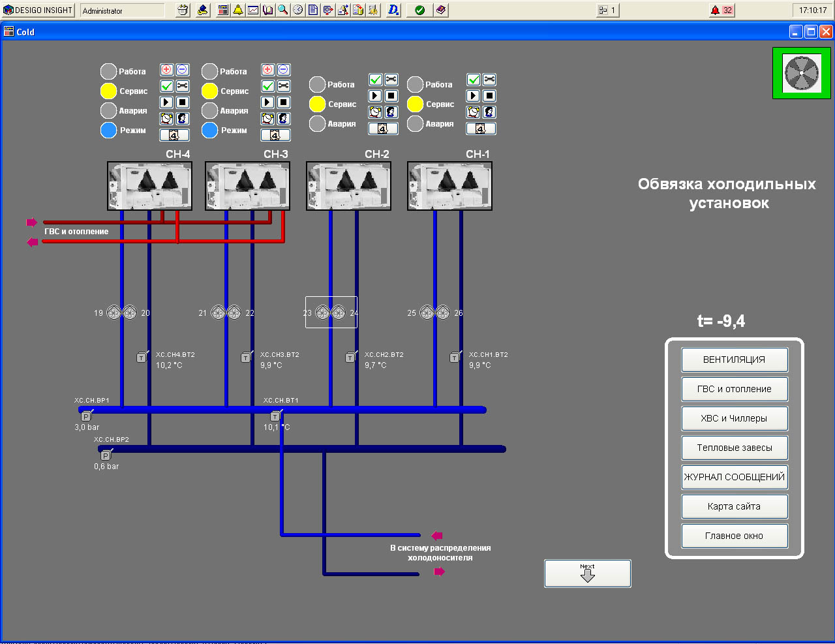The width and height of the screenshot is (835, 644).
Task: Click the fan icon in green box
Action: pos(802,73)
